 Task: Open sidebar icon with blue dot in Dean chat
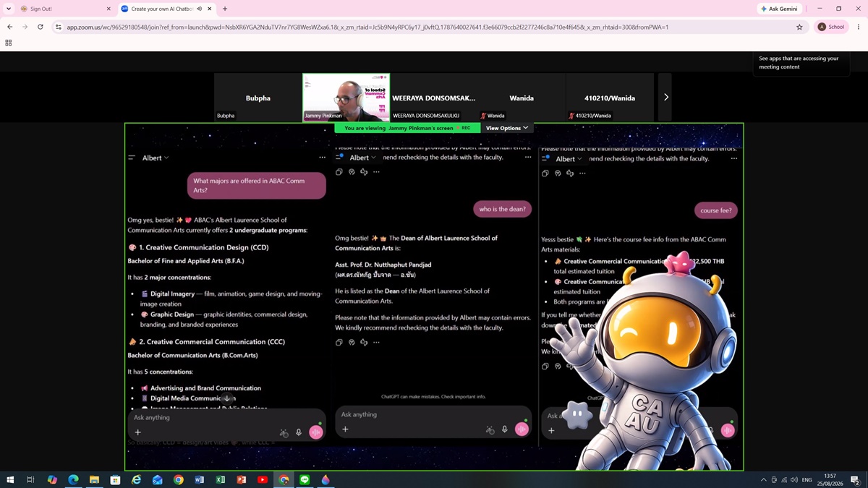pos(339,157)
